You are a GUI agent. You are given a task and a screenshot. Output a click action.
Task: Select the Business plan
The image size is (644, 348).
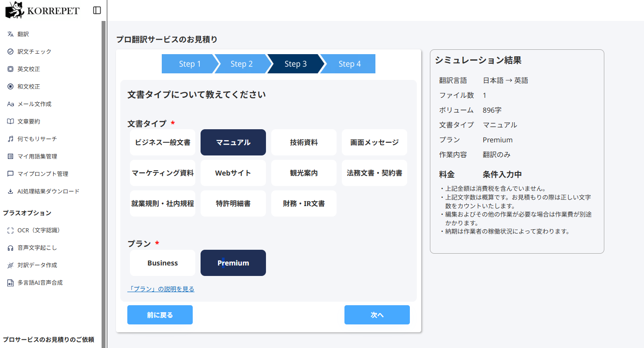pos(163,263)
